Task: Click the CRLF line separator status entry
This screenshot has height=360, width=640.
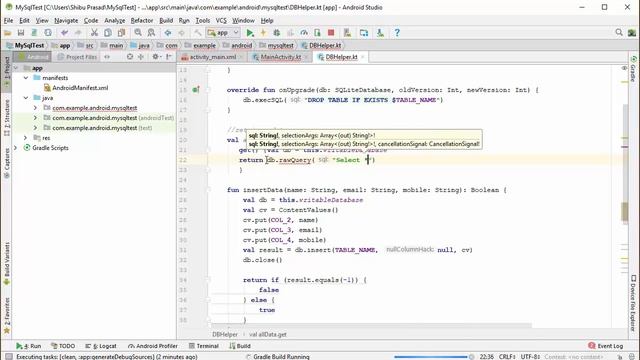Action: (507, 357)
